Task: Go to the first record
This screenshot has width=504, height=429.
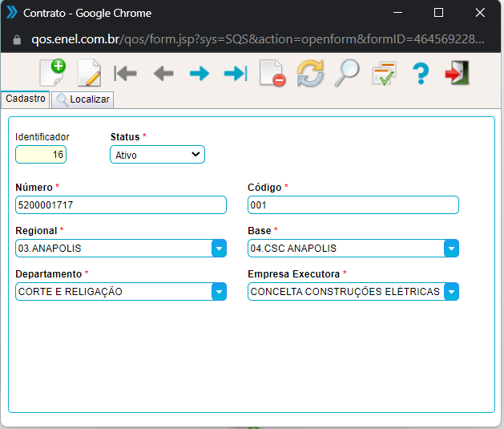Action: point(126,74)
